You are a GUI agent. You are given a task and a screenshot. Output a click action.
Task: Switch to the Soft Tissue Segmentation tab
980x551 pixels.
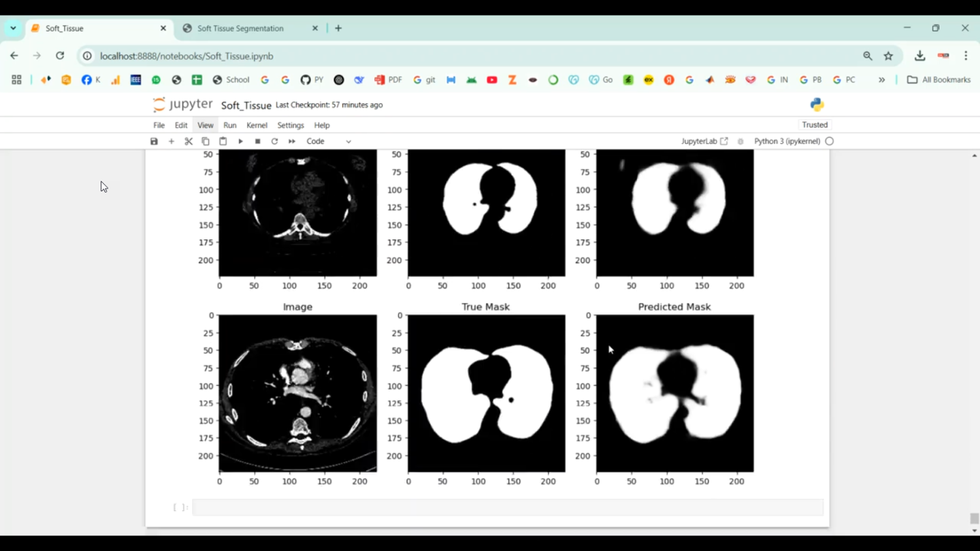click(240, 28)
